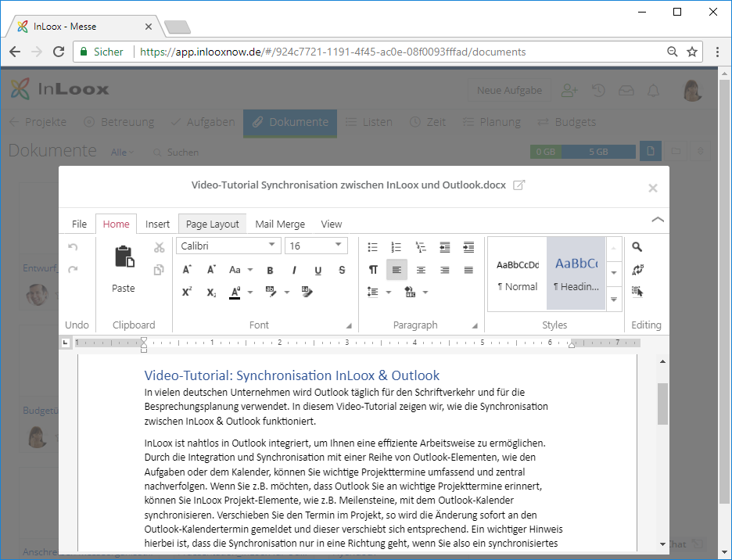Click the paragraph shading paint bucket icon
This screenshot has height=560, width=732.
(x=410, y=292)
